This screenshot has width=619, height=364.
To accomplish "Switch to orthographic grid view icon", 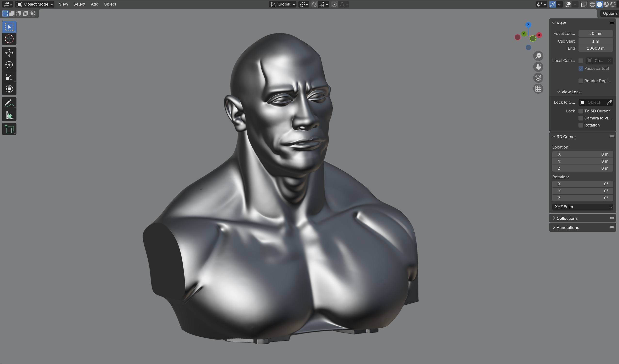I will point(538,89).
